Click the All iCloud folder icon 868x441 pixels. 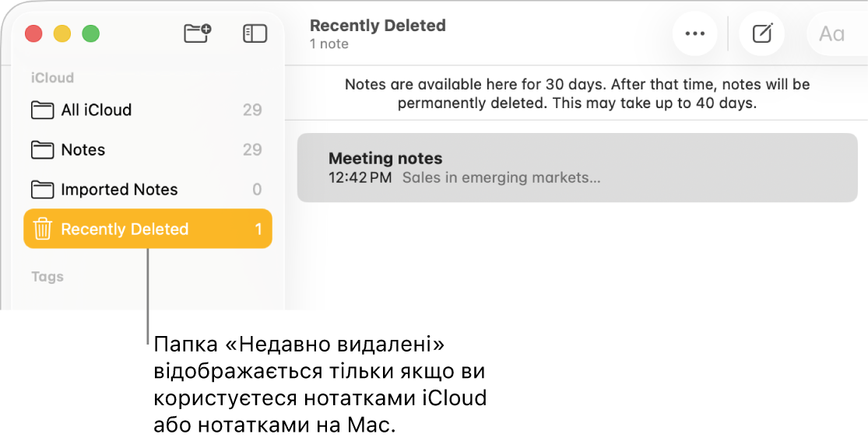[x=43, y=110]
